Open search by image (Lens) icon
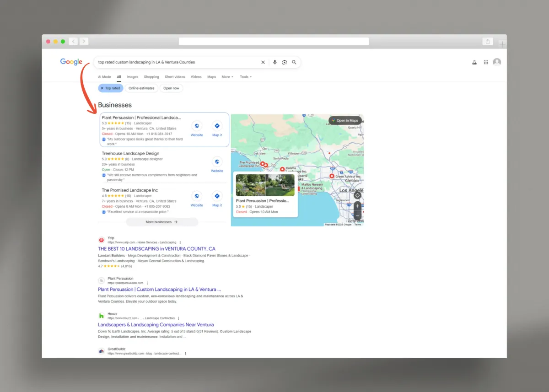This screenshot has height=392, width=549. tap(285, 62)
